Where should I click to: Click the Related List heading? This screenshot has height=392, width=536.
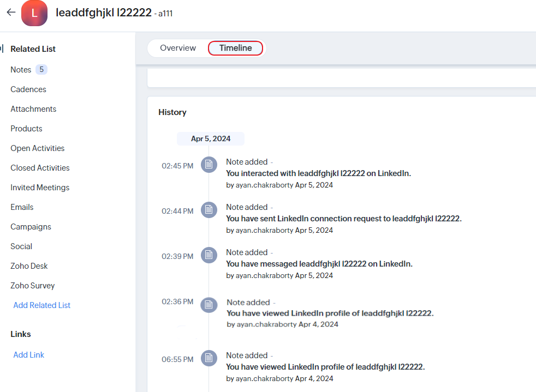click(x=33, y=49)
